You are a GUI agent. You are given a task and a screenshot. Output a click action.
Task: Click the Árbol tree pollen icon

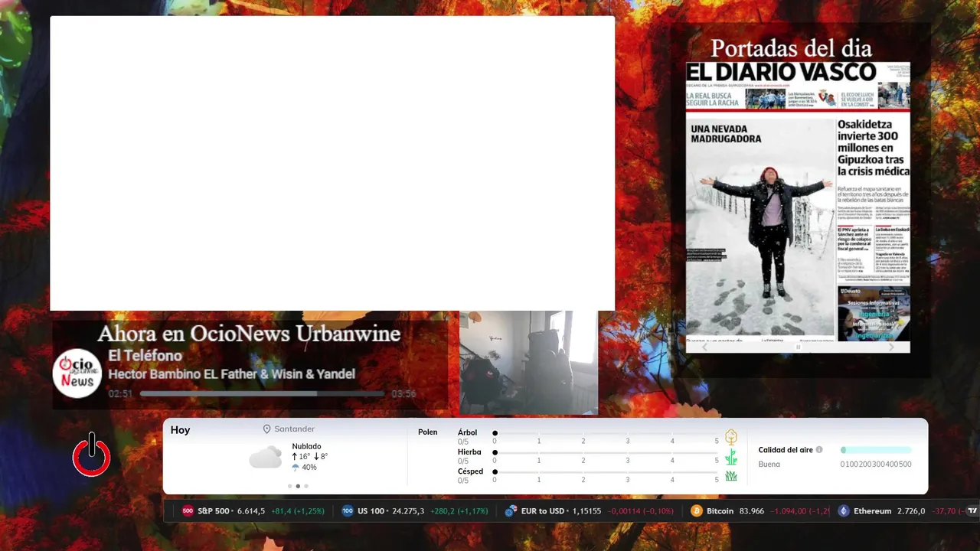[x=731, y=437]
